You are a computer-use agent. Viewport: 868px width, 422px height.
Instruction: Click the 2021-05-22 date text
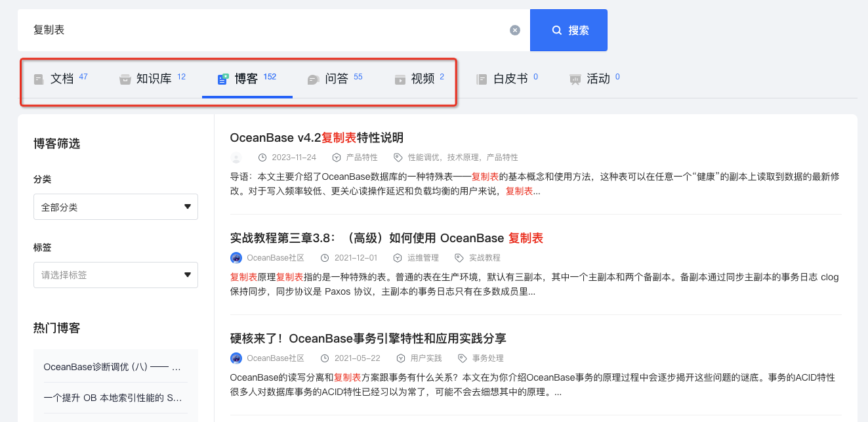click(358, 358)
